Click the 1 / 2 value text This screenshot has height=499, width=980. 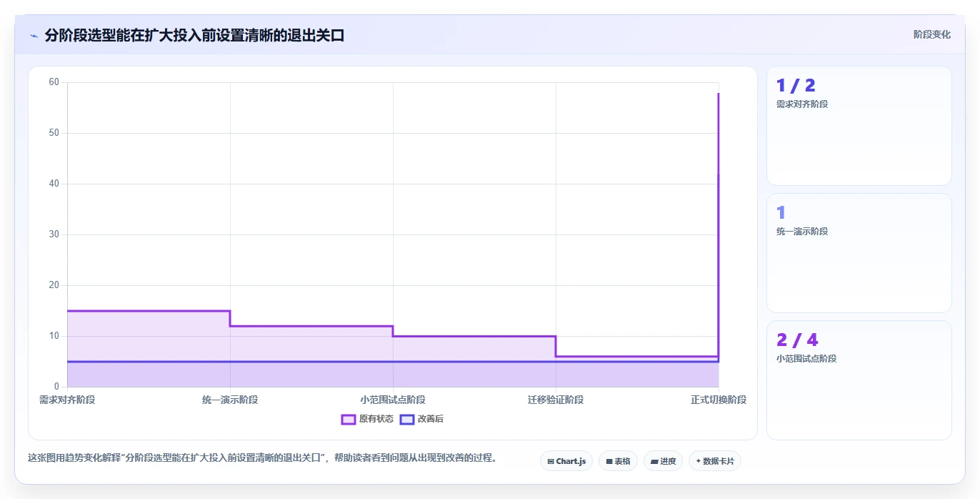click(796, 86)
